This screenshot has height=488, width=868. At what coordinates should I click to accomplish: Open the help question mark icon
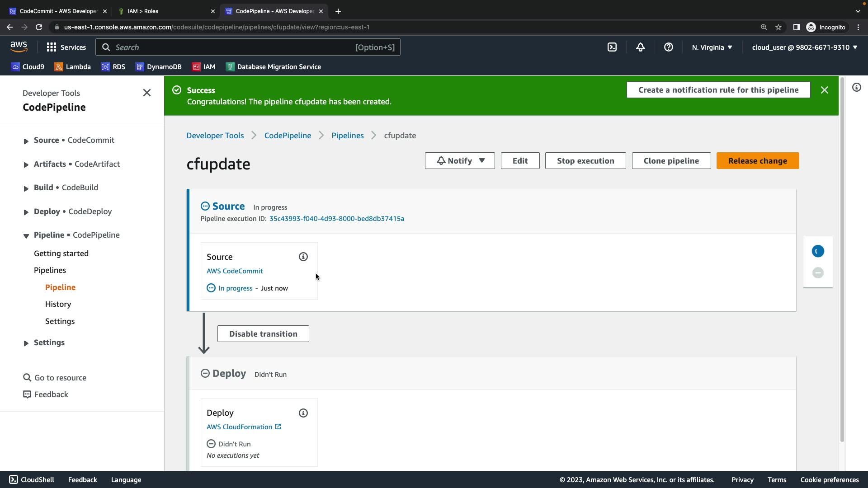[668, 47]
